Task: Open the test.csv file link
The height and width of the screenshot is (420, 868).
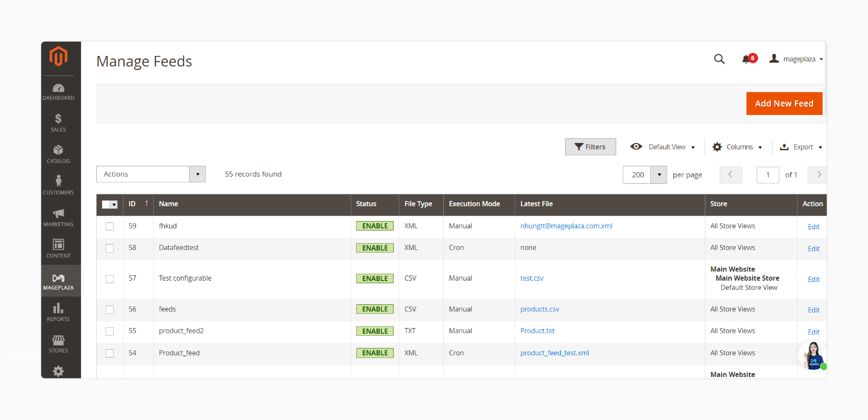Action: click(x=532, y=278)
